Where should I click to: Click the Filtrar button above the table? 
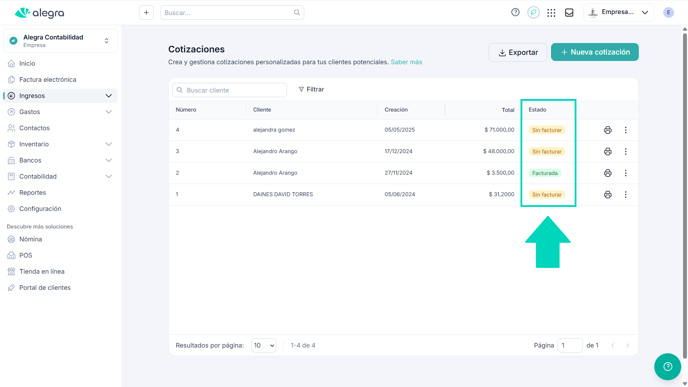click(311, 90)
